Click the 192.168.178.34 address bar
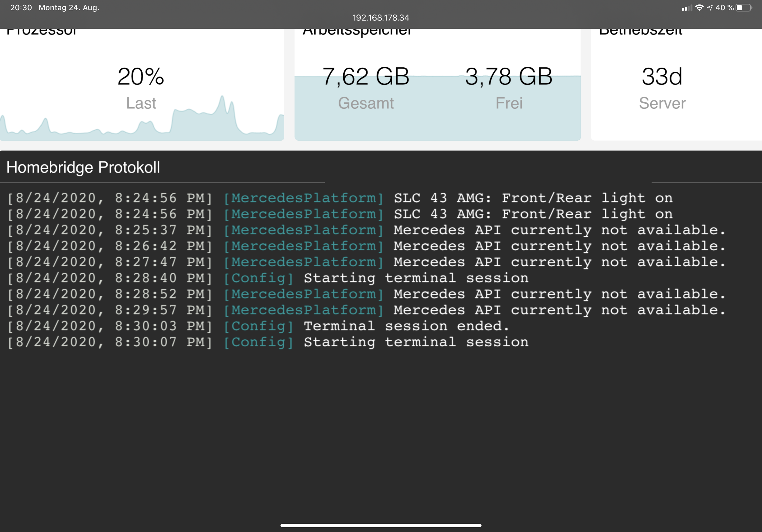Screen dimensions: 762x532 tap(381, 18)
